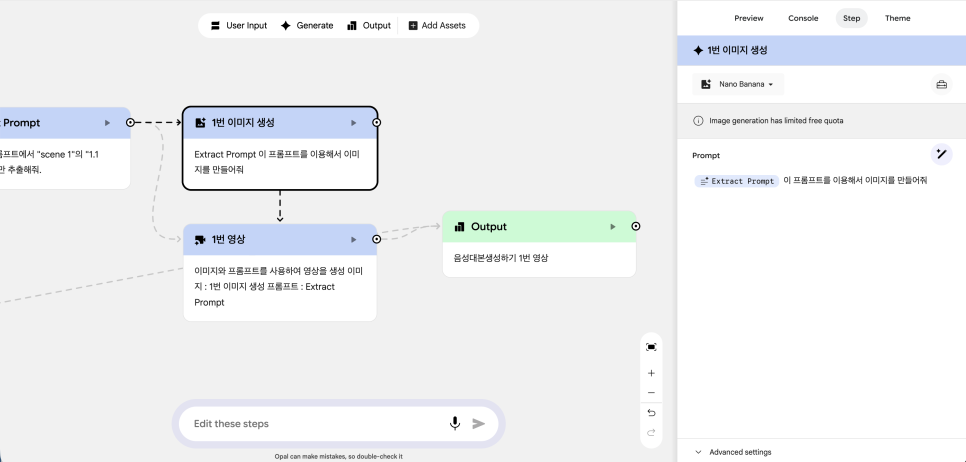Zoom to fit the canvas
Screen dimensions: 966x462
[651, 347]
